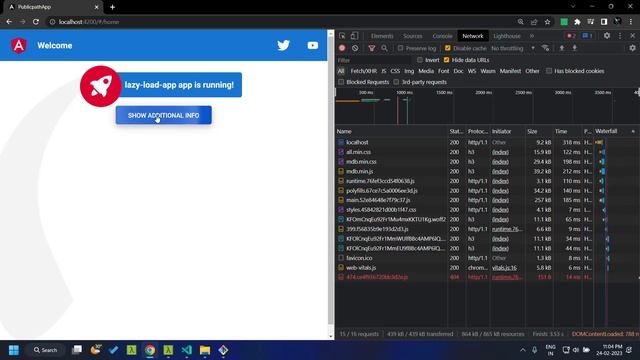Sort requests by the Name column
The height and width of the screenshot is (360, 640).
pyautogui.click(x=391, y=131)
